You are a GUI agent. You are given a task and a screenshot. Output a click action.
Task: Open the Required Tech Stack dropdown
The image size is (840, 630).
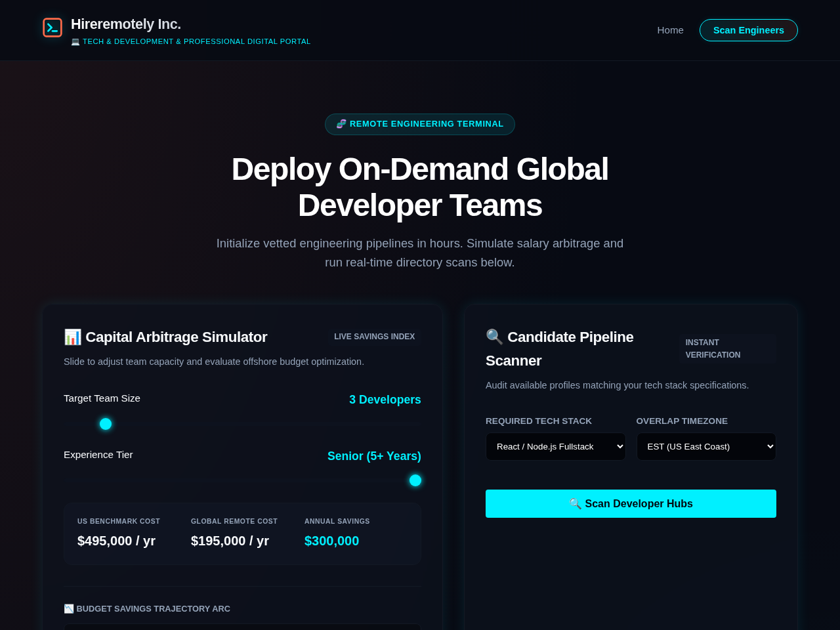pos(556,446)
